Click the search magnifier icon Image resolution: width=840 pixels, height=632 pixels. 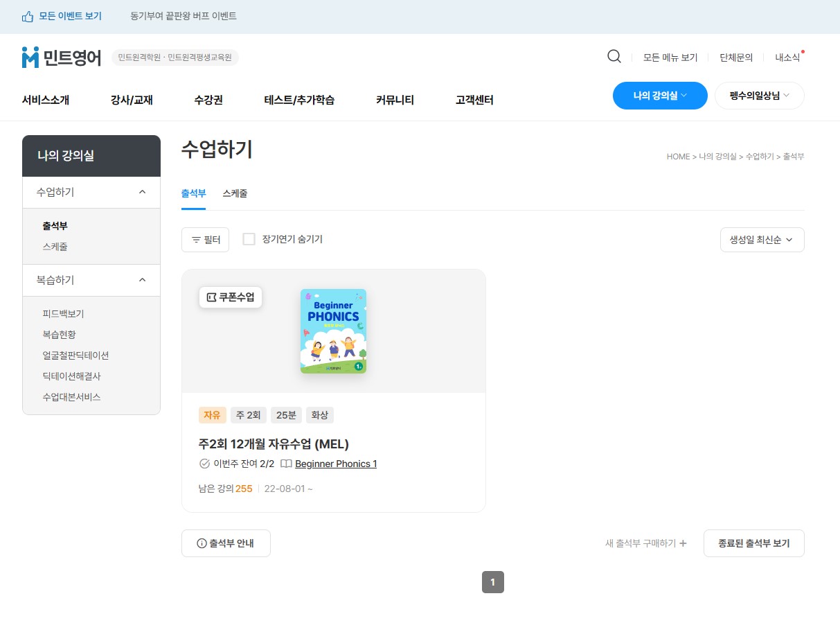[x=614, y=57]
